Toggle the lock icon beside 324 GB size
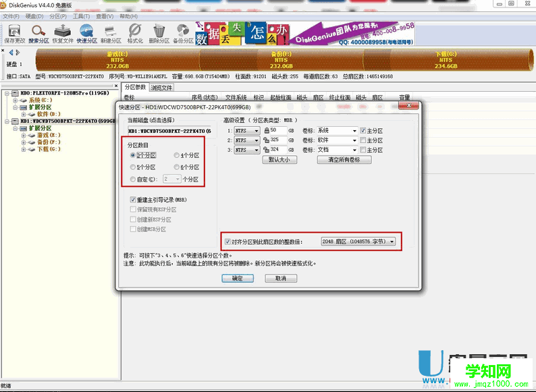The height and width of the screenshot is (392, 536). [x=266, y=149]
